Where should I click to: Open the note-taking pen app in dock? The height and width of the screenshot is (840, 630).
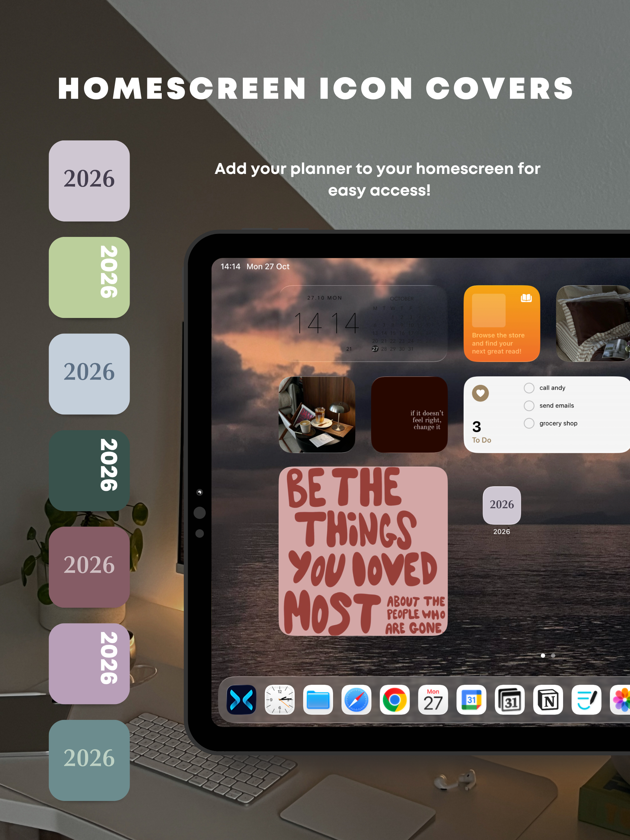(x=586, y=700)
